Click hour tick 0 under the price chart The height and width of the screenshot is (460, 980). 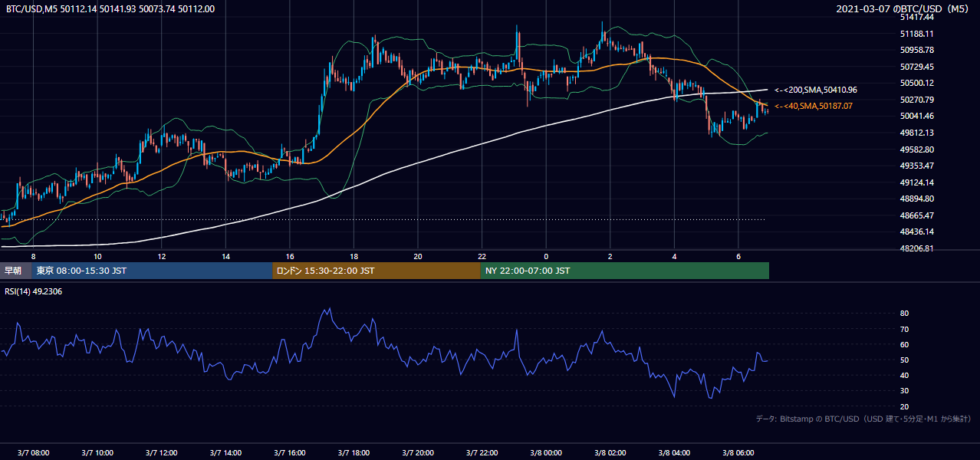point(546,256)
